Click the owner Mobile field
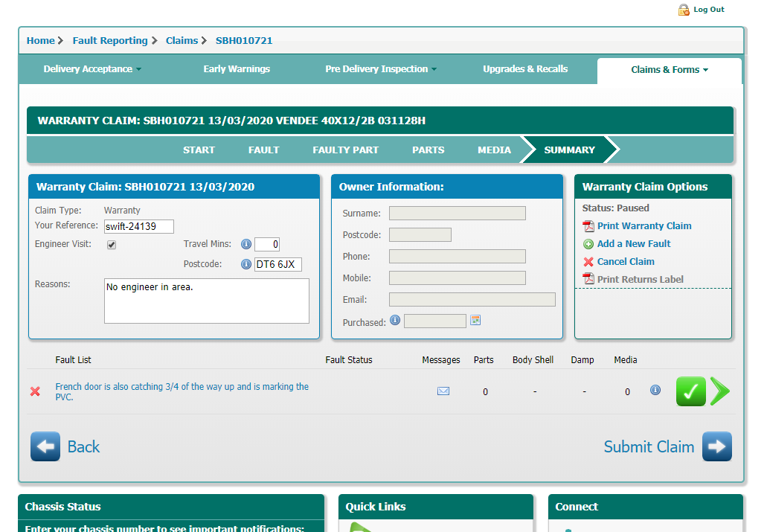 458,278
